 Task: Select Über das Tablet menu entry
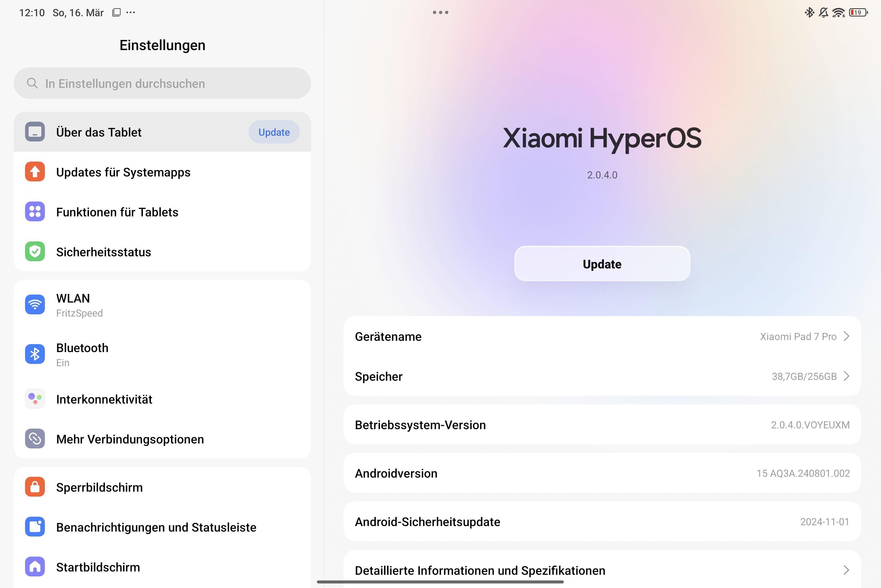click(x=162, y=132)
